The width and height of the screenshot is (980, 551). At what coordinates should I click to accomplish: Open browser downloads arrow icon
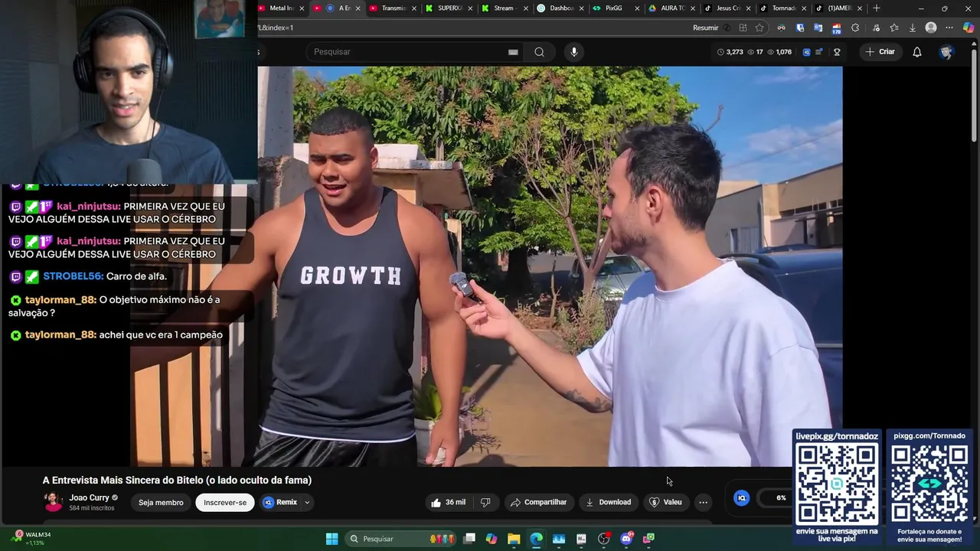pyautogui.click(x=913, y=28)
